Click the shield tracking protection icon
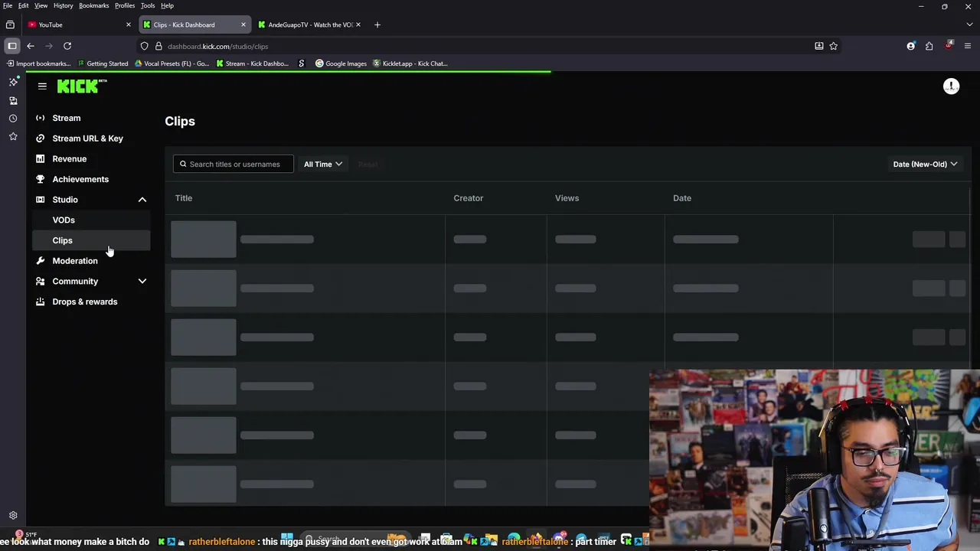Screen dimensions: 980x551 coord(144,46)
